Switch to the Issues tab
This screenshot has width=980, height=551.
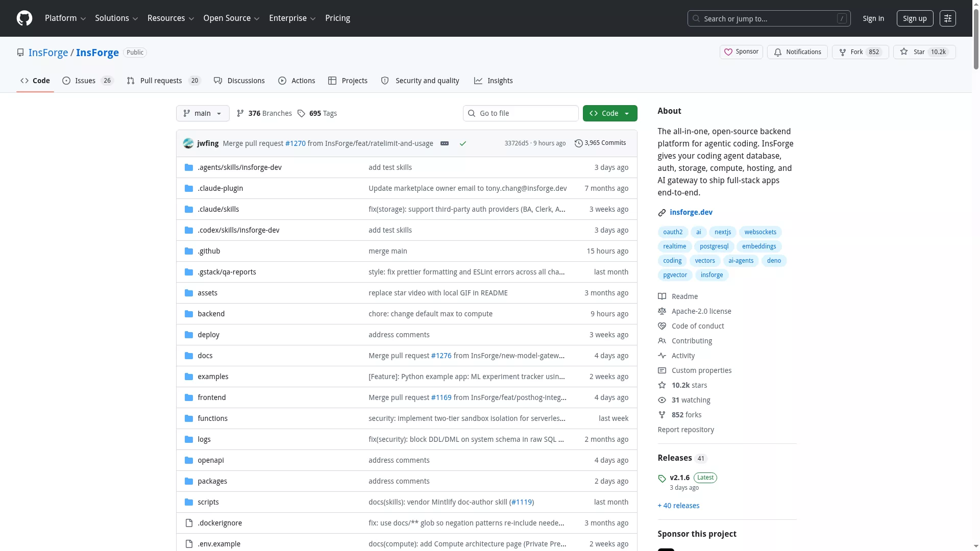point(87,81)
